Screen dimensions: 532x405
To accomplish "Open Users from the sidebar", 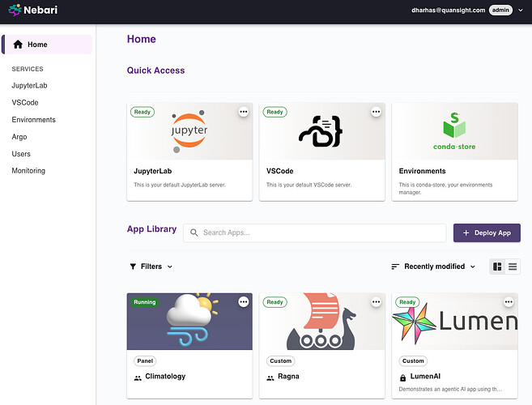I will pyautogui.click(x=21, y=154).
